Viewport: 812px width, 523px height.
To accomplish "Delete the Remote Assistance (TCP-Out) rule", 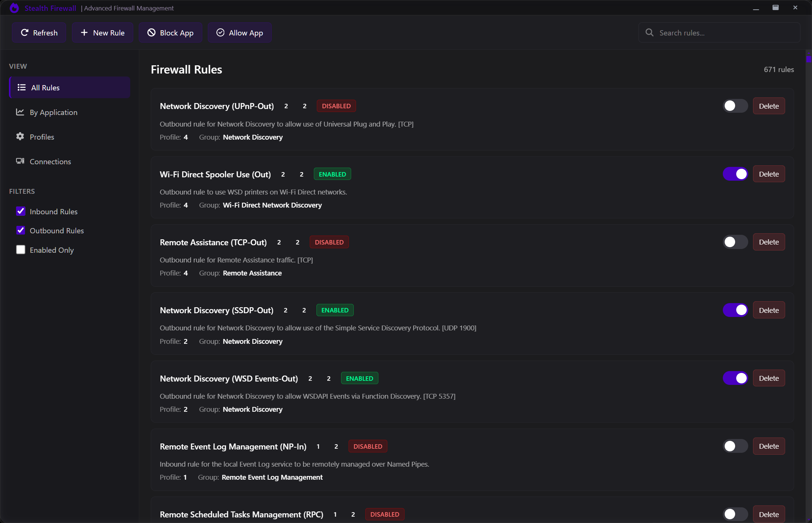I will coord(768,242).
